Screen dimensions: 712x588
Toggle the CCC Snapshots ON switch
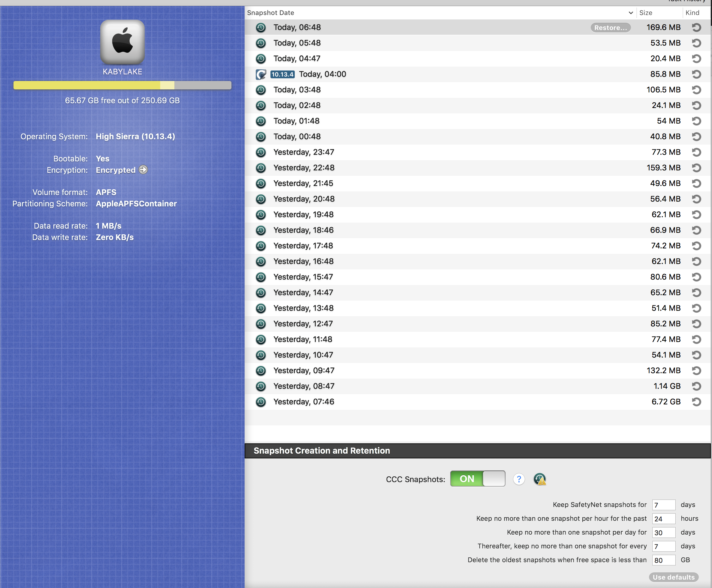tap(478, 478)
